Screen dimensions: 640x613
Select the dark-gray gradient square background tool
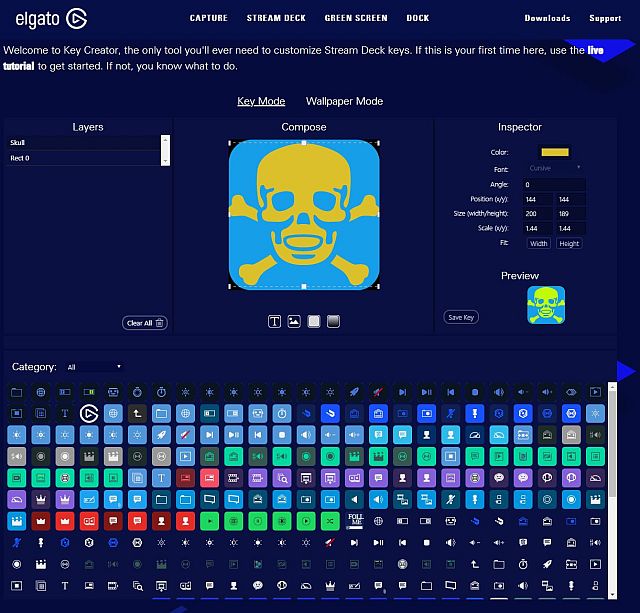point(334,321)
